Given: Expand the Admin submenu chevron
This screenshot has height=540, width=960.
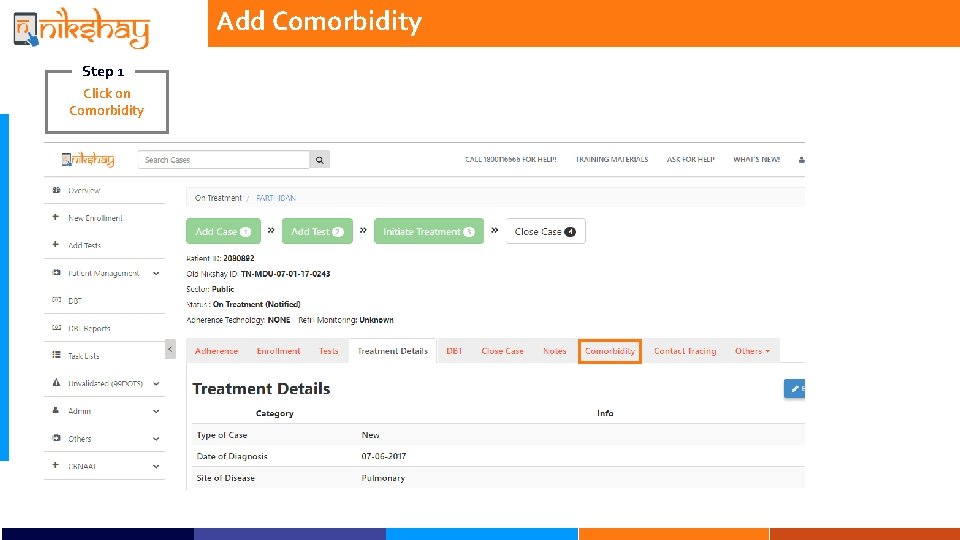Looking at the screenshot, I should tap(156, 411).
